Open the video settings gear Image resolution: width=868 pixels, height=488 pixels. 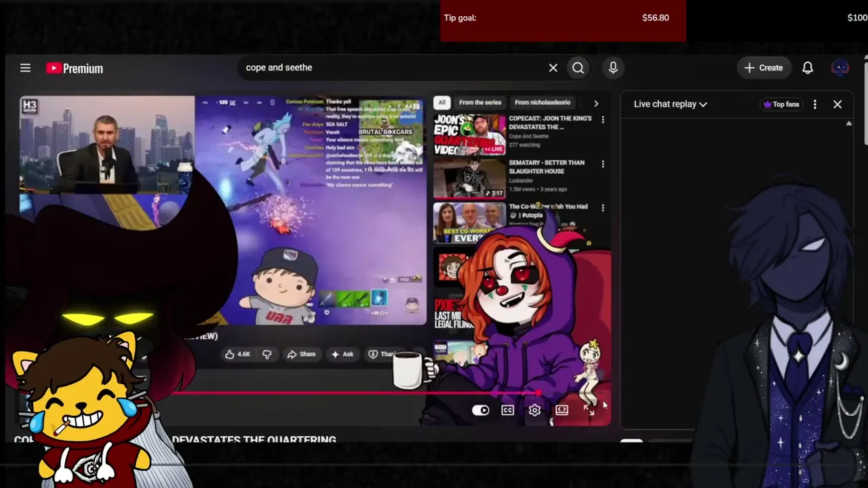534,410
